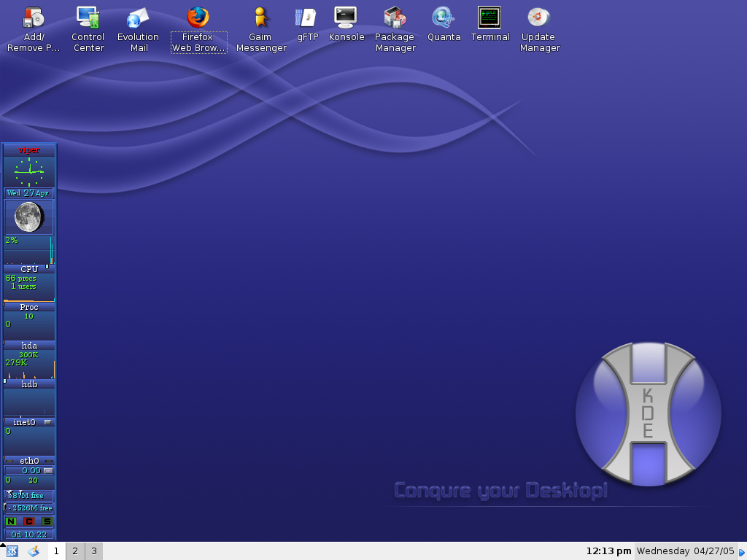747x560 pixels.
Task: Click the moon phase image in GKrellM
Action: (x=29, y=217)
